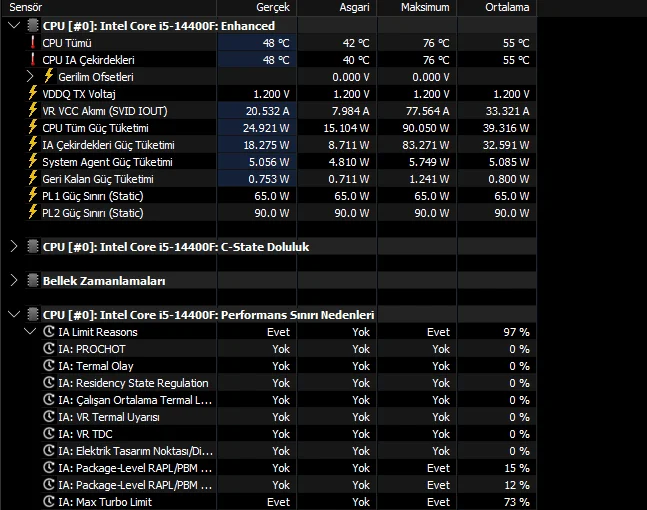Click the IA: VR TDC clock icon

49,433
